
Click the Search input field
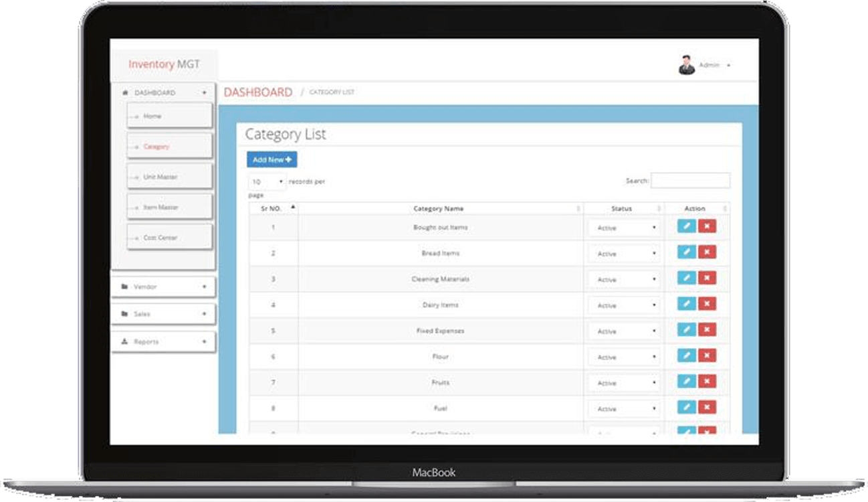[x=690, y=181]
